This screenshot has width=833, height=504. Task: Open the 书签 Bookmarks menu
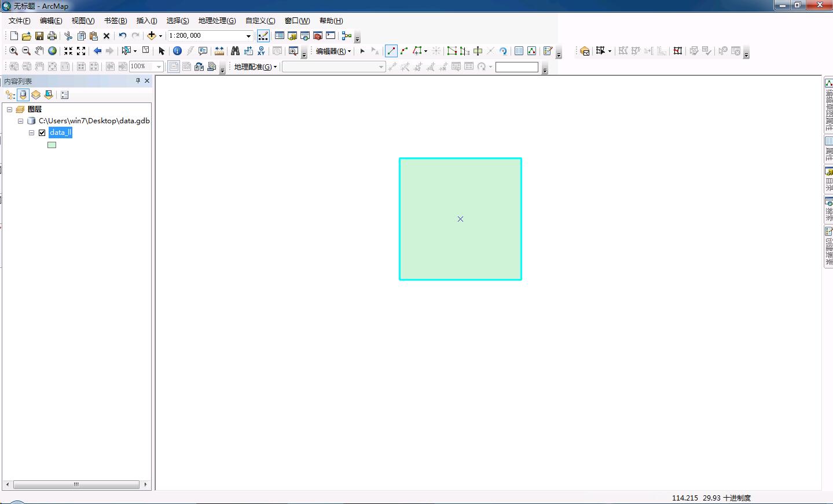click(115, 21)
